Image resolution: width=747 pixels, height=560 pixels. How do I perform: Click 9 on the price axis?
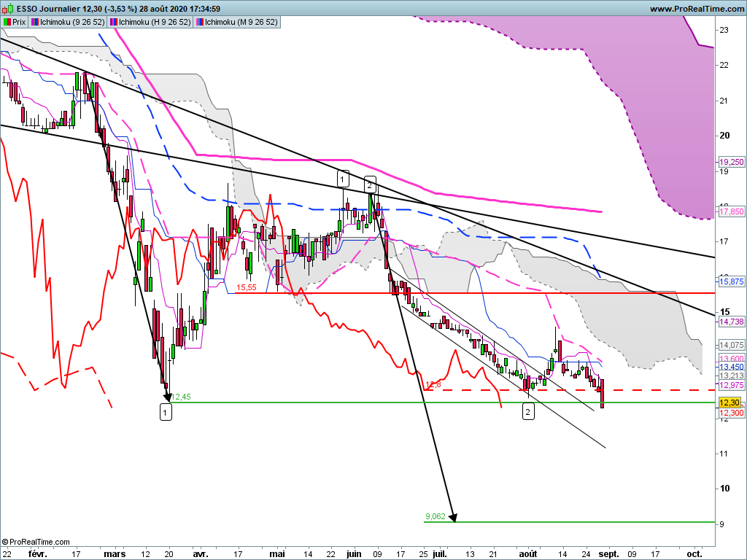pos(722,524)
